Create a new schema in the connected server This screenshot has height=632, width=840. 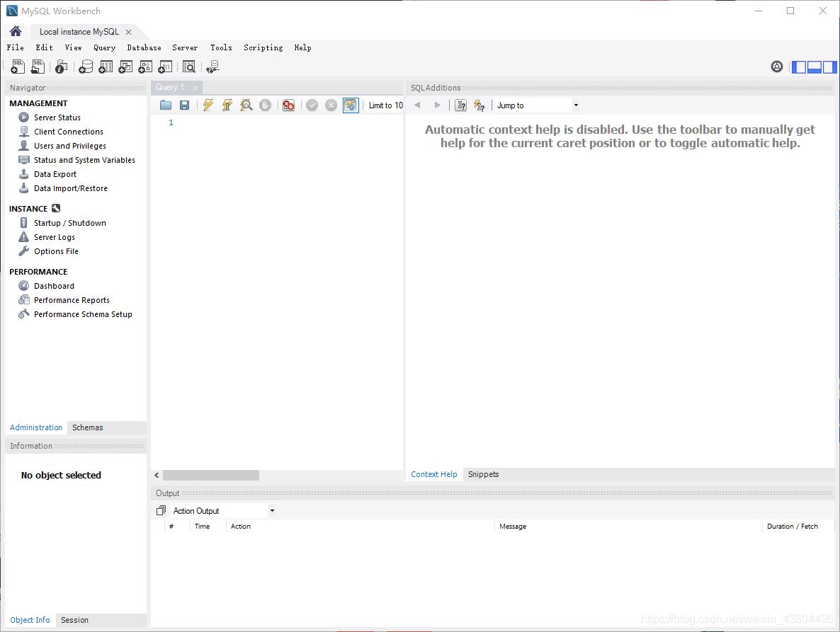coord(86,67)
